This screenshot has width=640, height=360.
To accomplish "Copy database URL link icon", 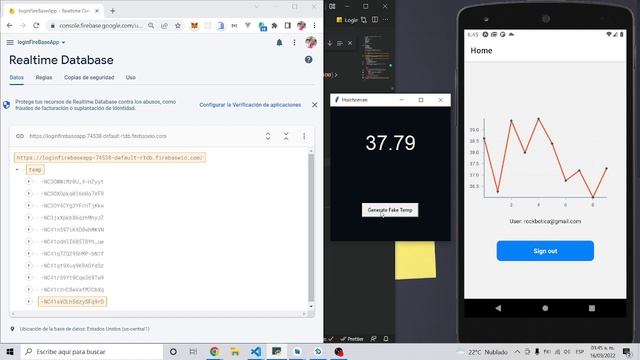I will pos(20,136).
